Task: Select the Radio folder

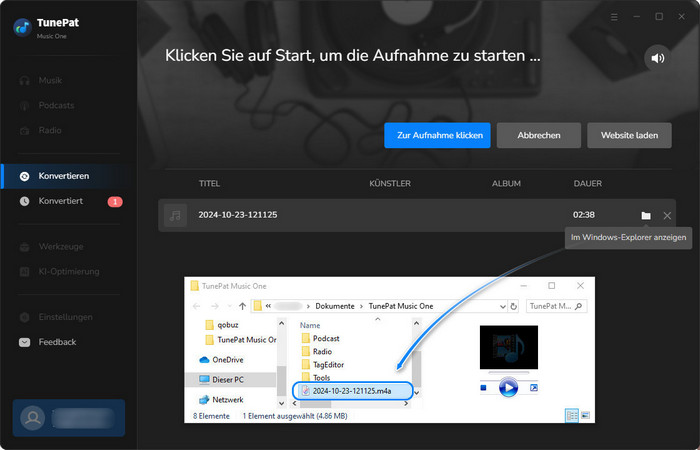Action: [317, 351]
